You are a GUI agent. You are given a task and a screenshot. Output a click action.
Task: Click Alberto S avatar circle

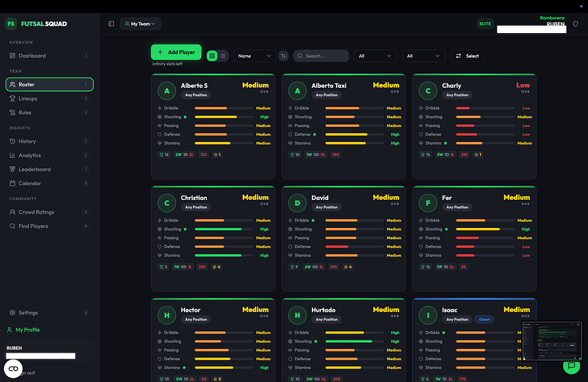(167, 91)
